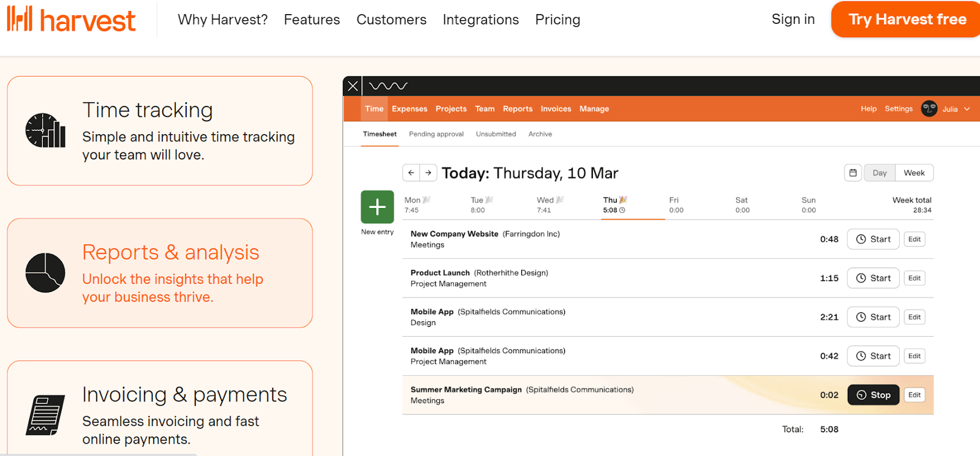Select Sun 0:00 in the week row

pos(809,205)
